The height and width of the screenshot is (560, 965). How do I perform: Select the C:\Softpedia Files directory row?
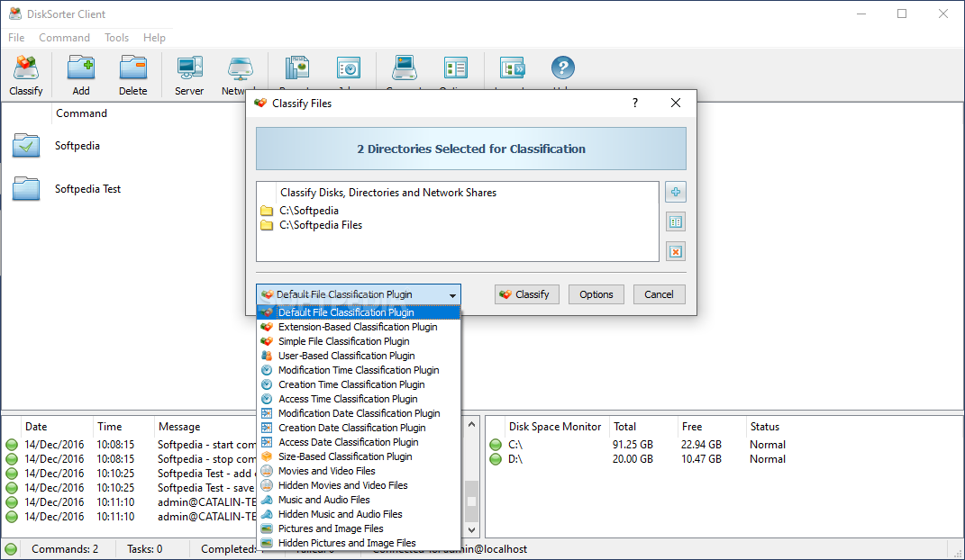pyautogui.click(x=457, y=226)
